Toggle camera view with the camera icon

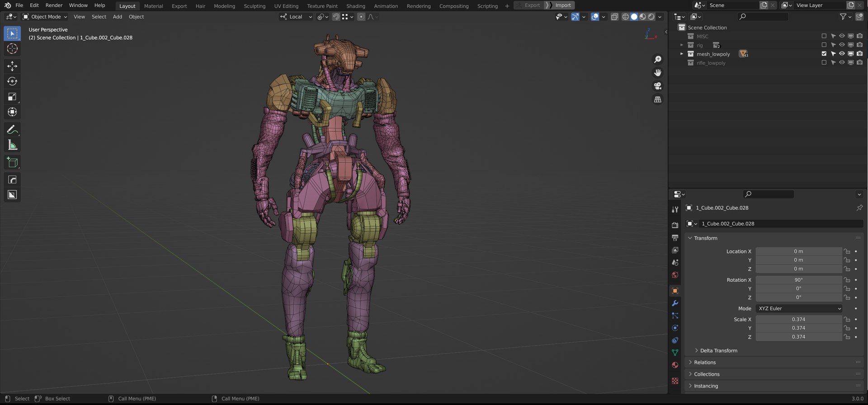point(658,86)
